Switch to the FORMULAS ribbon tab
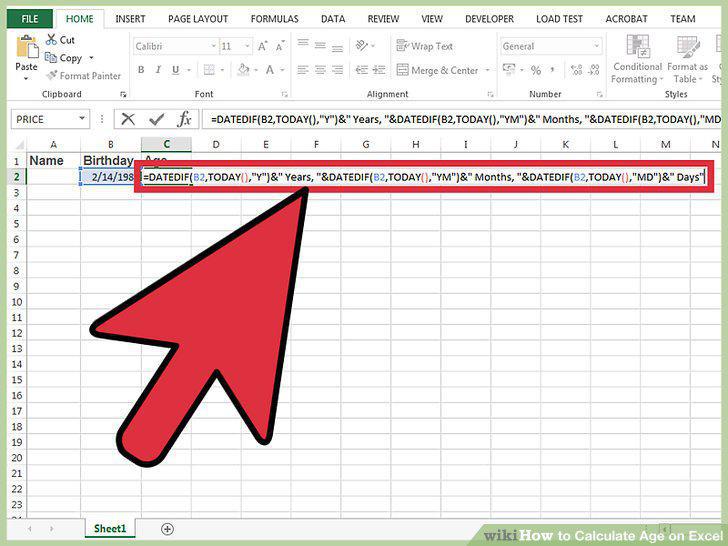Image resolution: width=728 pixels, height=546 pixels. 274,19
